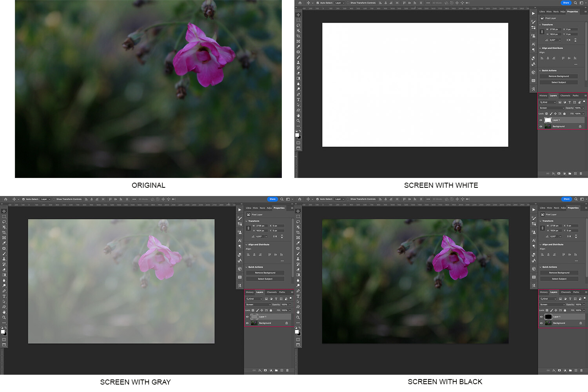The width and height of the screenshot is (588, 392).
Task: Click the Remove Background button
Action: pos(558,76)
